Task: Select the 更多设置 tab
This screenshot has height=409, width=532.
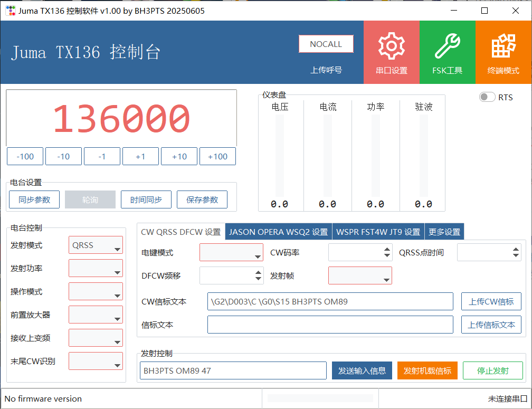Action: [444, 232]
